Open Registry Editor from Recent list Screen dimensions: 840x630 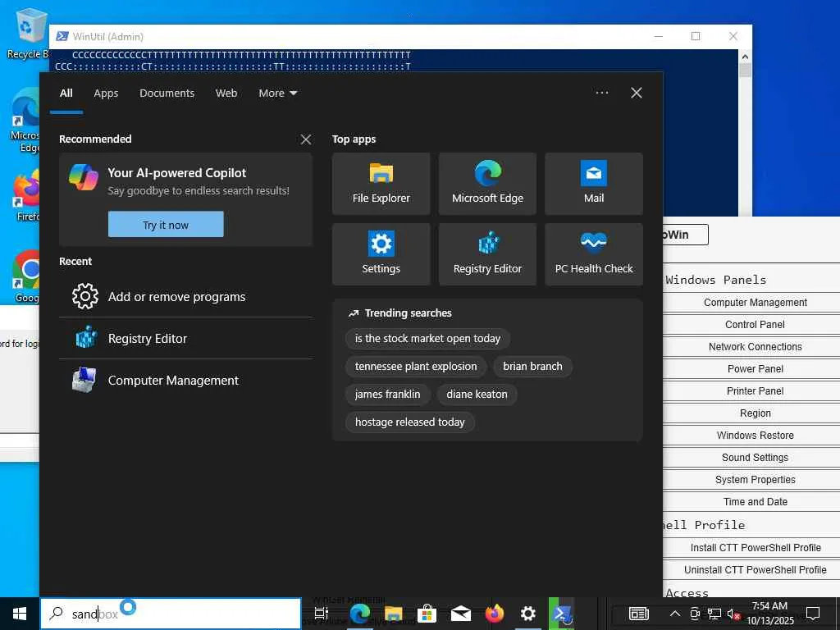[x=186, y=339]
